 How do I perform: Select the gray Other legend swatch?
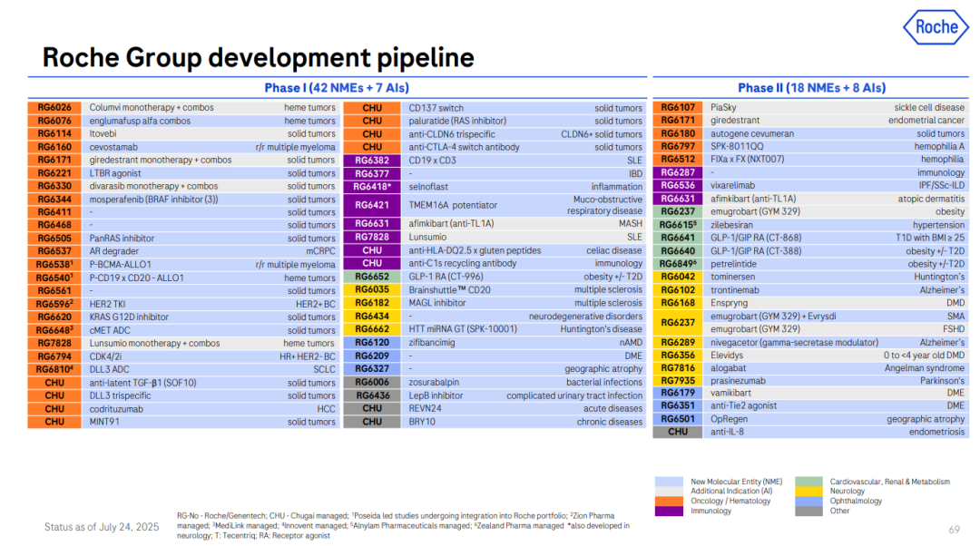(x=808, y=511)
